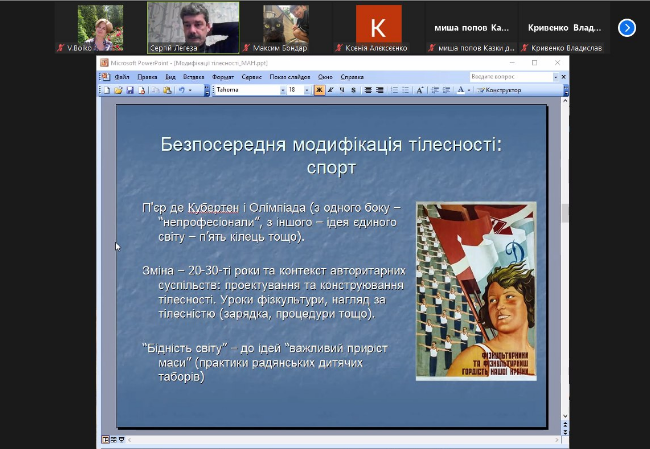Click the Font Color A icon
The width and height of the screenshot is (650, 449).
click(x=460, y=90)
